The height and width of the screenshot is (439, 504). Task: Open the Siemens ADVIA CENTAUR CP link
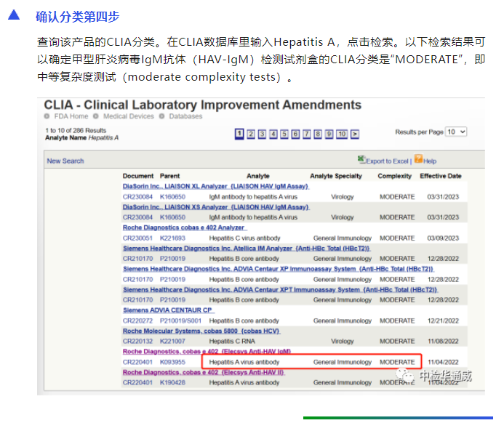pos(167,310)
